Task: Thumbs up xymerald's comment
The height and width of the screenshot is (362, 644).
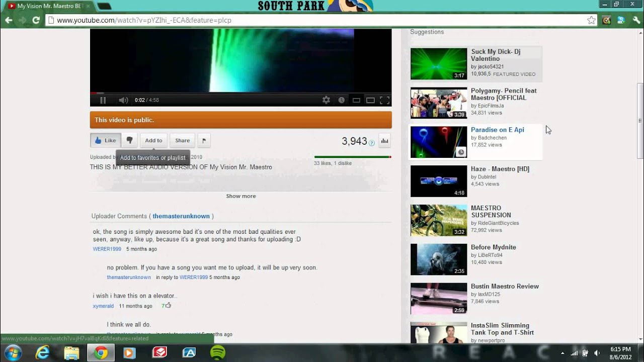Action: click(168, 305)
